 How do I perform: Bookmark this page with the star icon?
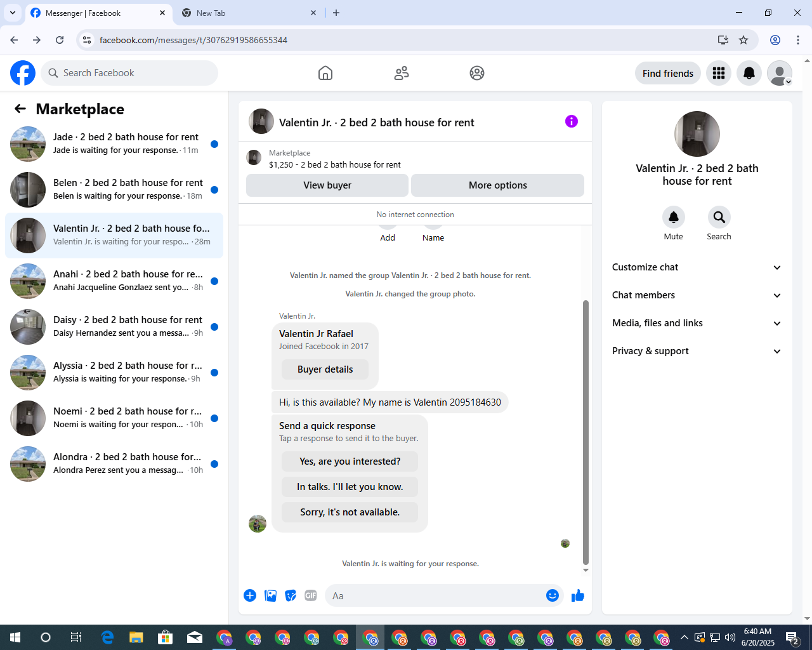pyautogui.click(x=743, y=40)
